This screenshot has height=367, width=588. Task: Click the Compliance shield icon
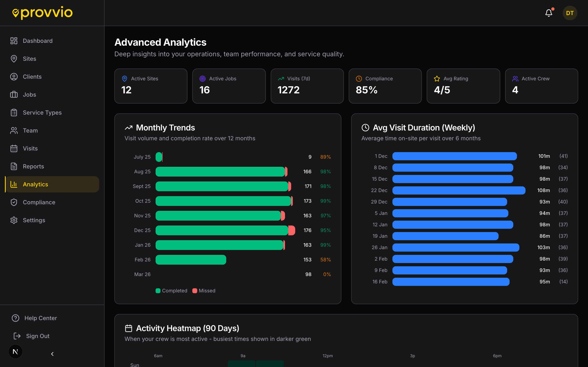tap(14, 202)
